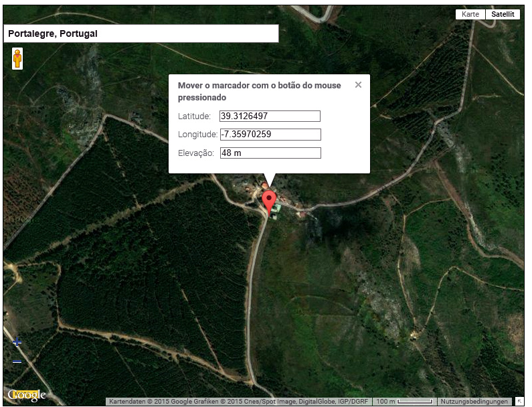This screenshot has height=407, width=532.
Task: Click the Elevação label text
Action: 195,153
